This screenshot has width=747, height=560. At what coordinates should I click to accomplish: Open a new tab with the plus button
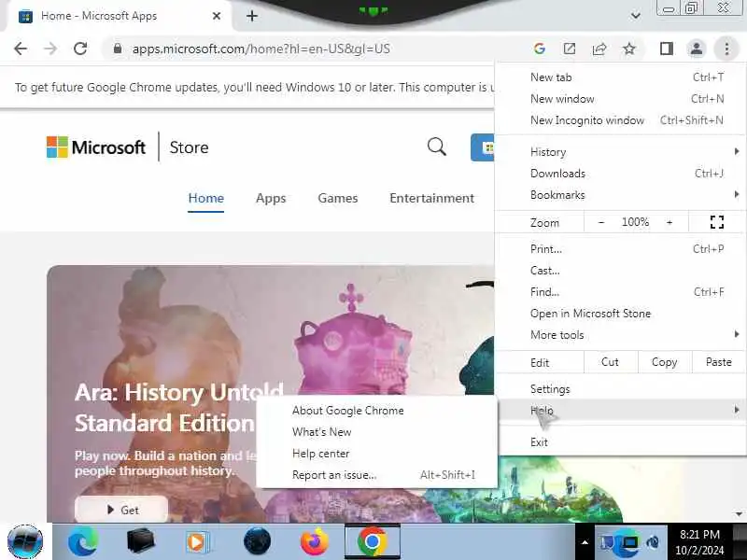(x=252, y=16)
